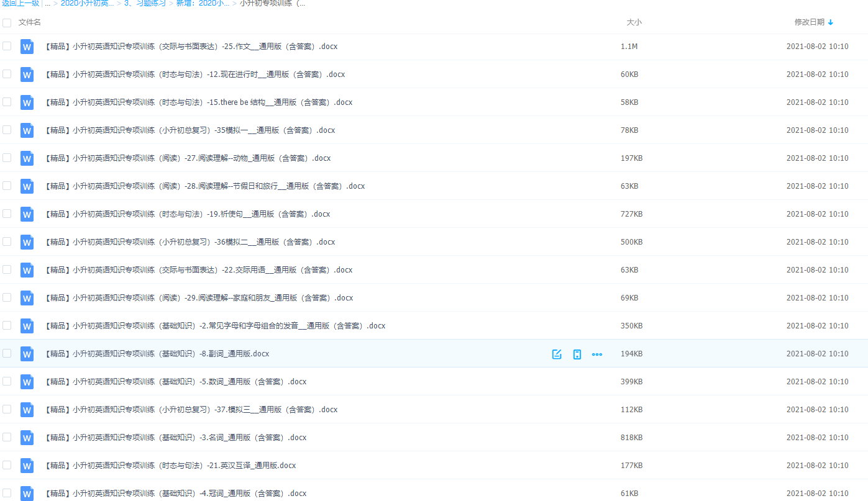This screenshot has width=868, height=501.
Task: Click the send-to-phone icon on the 副词 row
Action: pos(577,354)
